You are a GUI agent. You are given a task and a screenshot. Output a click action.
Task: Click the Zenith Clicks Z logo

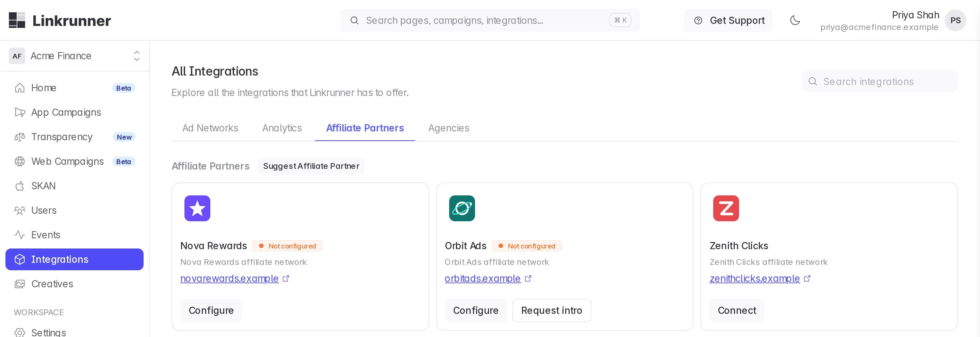(x=726, y=208)
